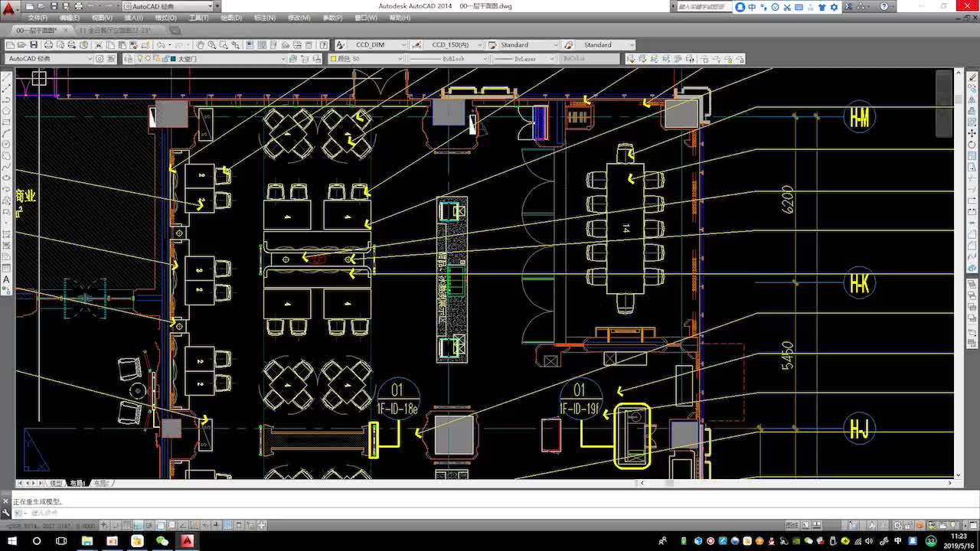Open the ByBlock linetype dropdown
The image size is (980, 551).
pyautogui.click(x=449, y=58)
